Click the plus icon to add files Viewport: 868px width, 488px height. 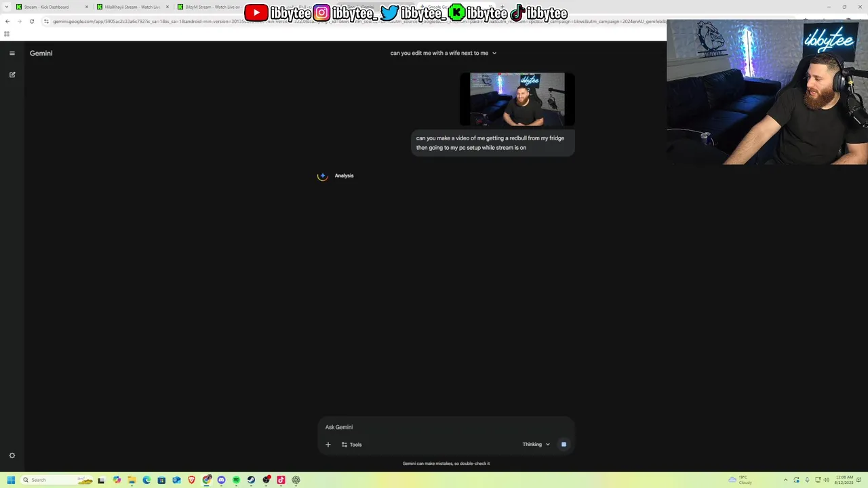[328, 445]
